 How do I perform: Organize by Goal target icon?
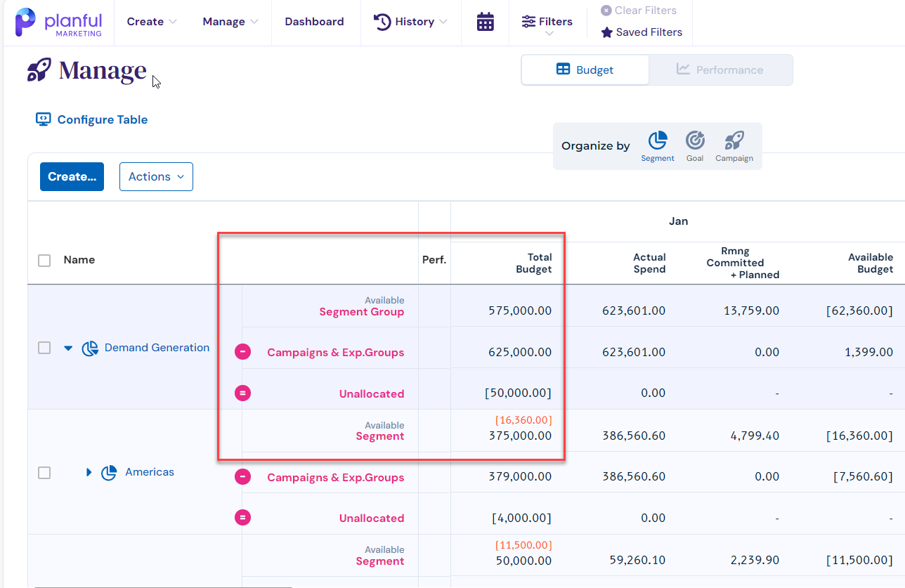point(695,141)
